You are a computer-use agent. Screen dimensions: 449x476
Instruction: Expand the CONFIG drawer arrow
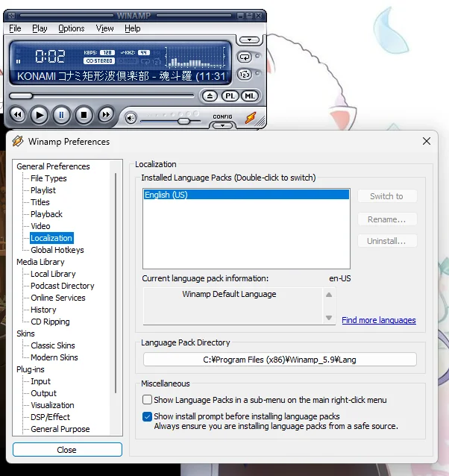point(222,125)
